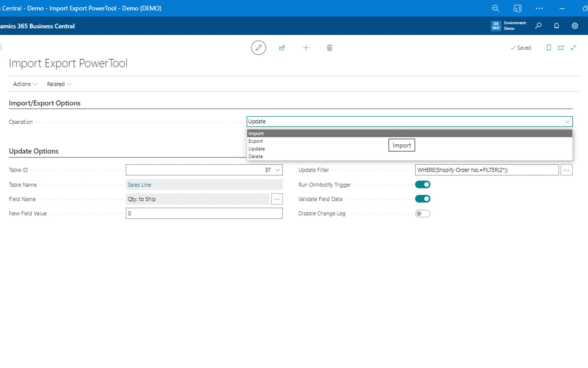The height and width of the screenshot is (368, 588).
Task: Open settings gear icon
Action: 575,26
